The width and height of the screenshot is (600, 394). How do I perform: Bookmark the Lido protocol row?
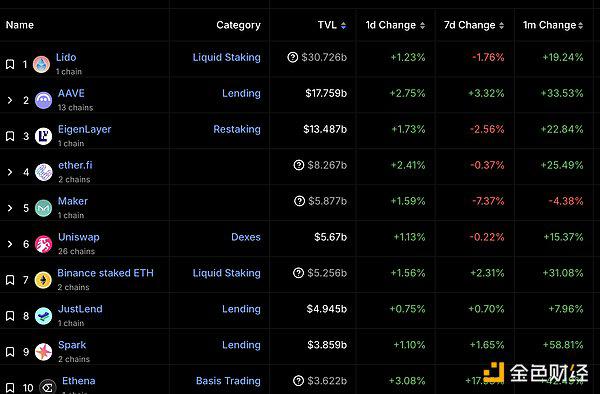(10, 64)
